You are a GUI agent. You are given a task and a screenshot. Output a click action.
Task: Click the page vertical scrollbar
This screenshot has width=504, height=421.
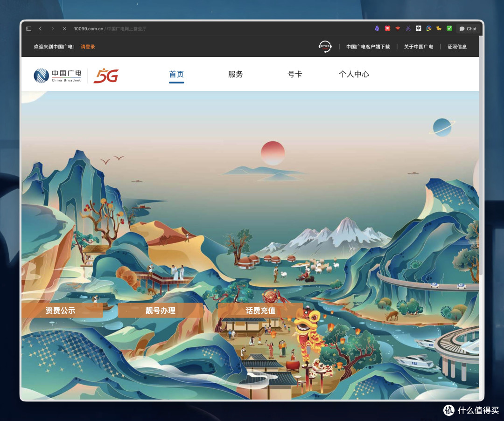click(481, 154)
